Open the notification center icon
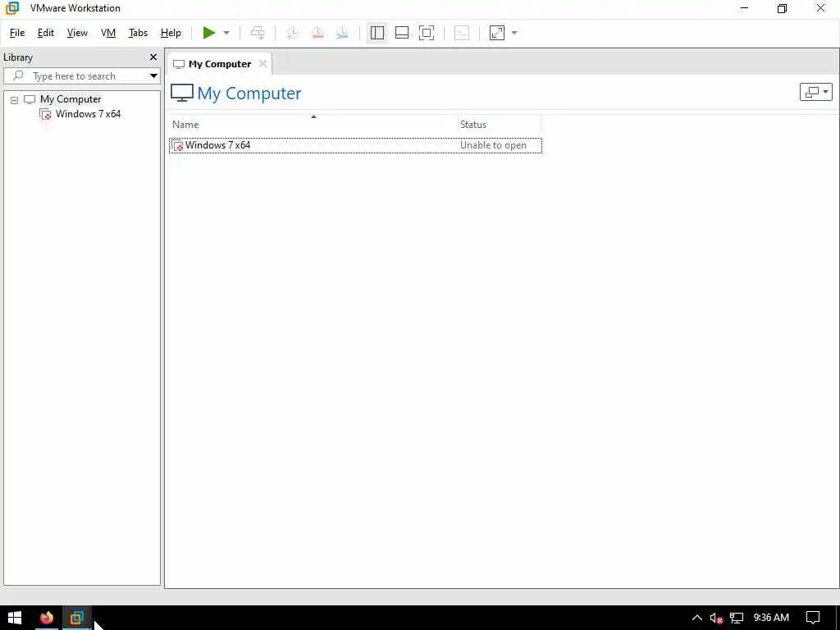The width and height of the screenshot is (840, 630). (x=813, y=619)
